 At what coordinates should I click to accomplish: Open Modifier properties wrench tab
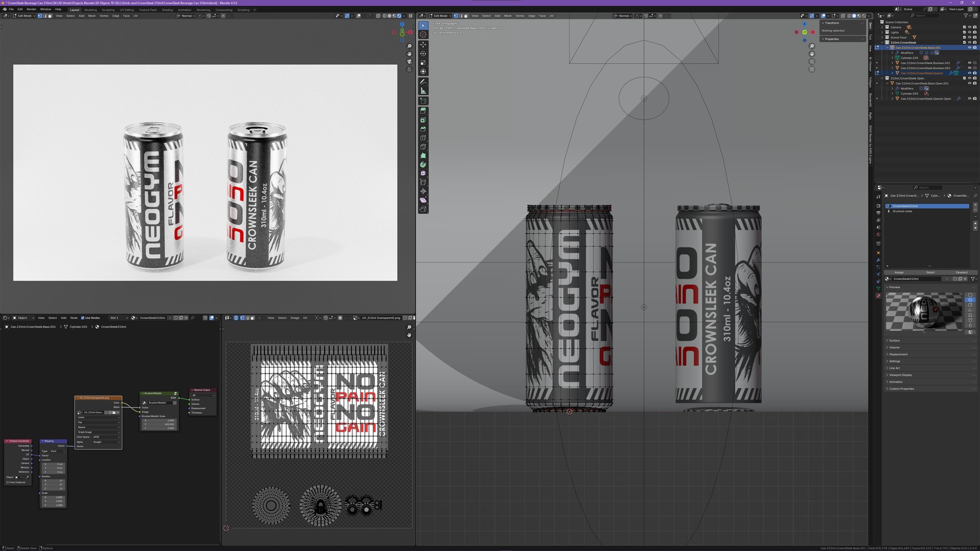tap(878, 260)
